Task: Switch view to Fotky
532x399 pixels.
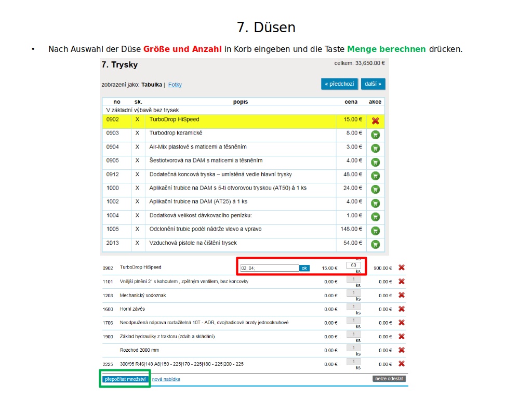Action: tap(175, 85)
